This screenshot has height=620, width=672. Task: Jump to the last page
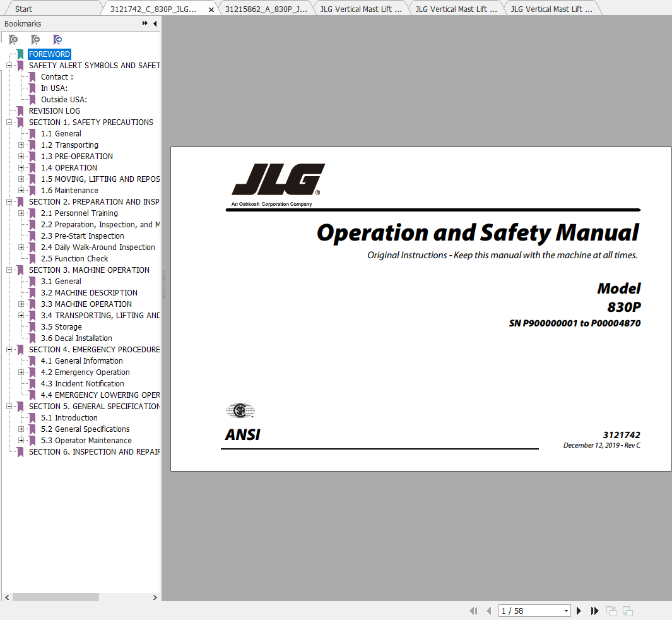coord(594,611)
